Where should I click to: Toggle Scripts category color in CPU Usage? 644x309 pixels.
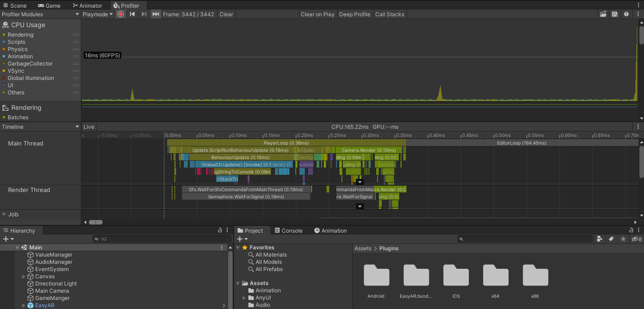click(4, 42)
